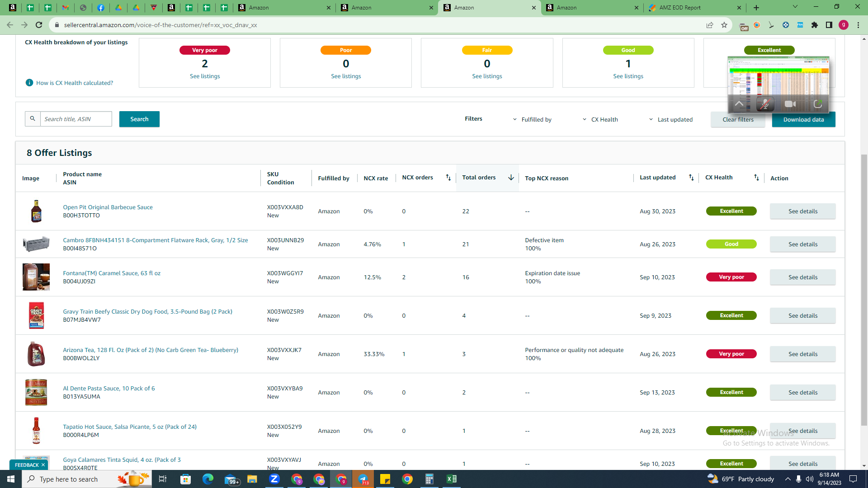Open the Chrome tab search chevron
868x488 pixels.
(795, 7)
